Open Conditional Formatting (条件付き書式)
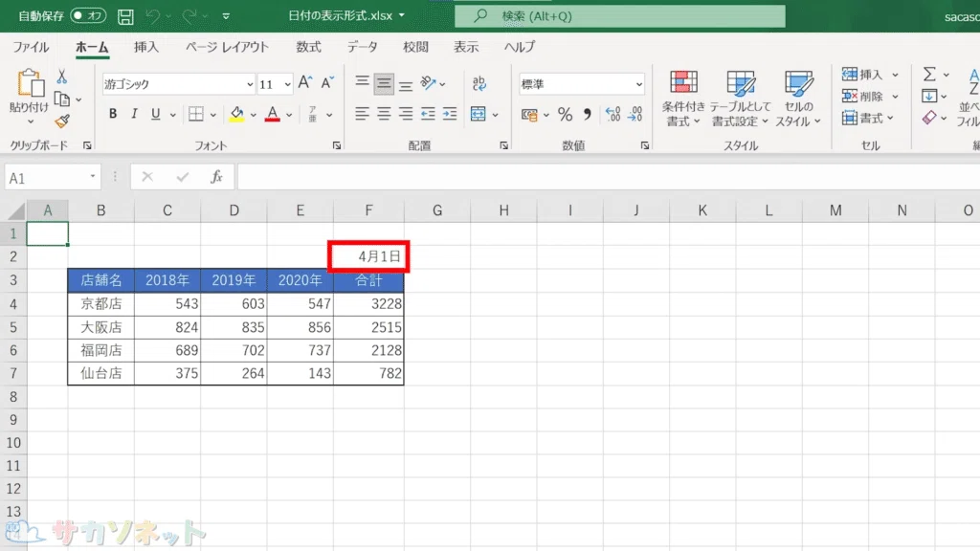Screen dimensions: 980x551 [x=683, y=99]
